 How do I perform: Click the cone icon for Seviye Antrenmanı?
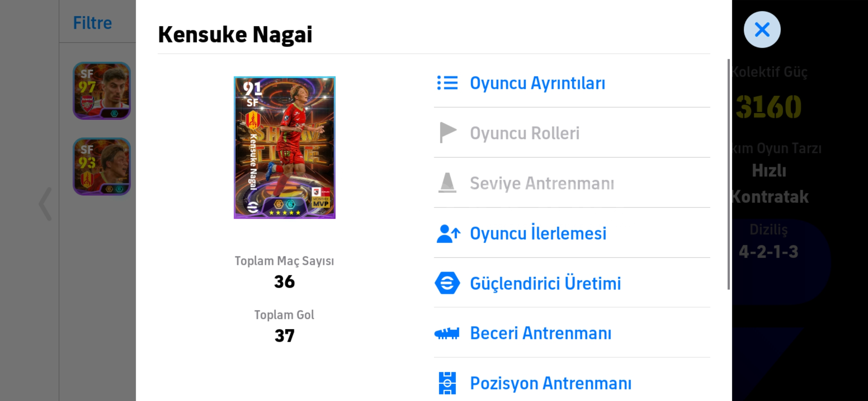point(447,183)
